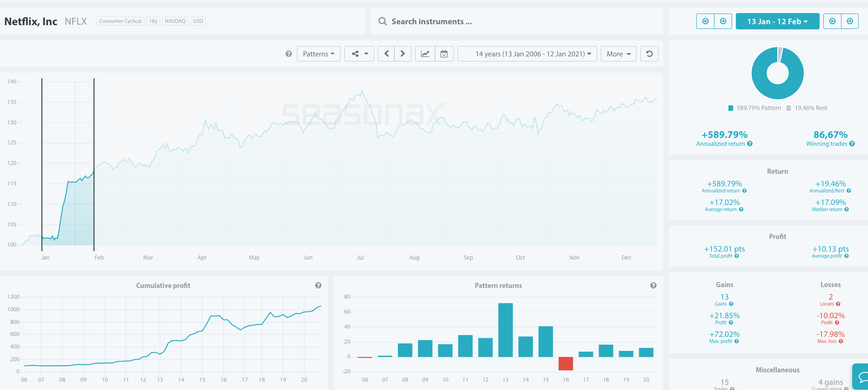Switch to line chart view icon
868x390 pixels.
pyautogui.click(x=425, y=54)
